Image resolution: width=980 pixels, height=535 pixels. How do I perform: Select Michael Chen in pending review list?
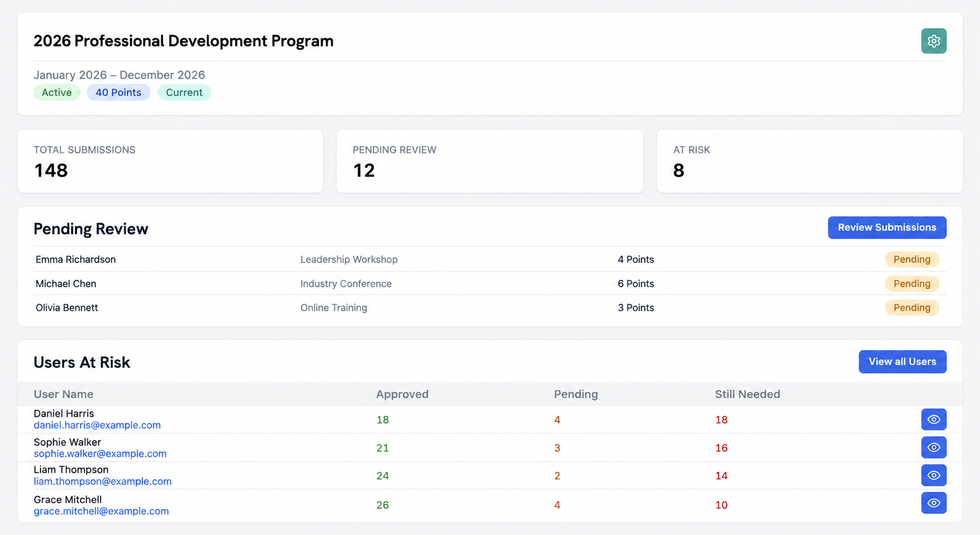[x=66, y=284]
